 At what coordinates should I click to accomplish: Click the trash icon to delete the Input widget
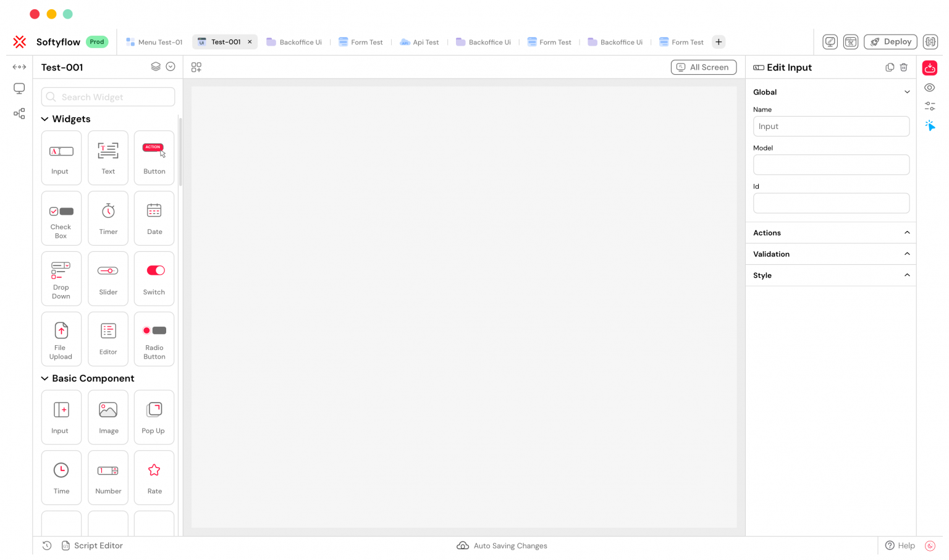(x=904, y=67)
